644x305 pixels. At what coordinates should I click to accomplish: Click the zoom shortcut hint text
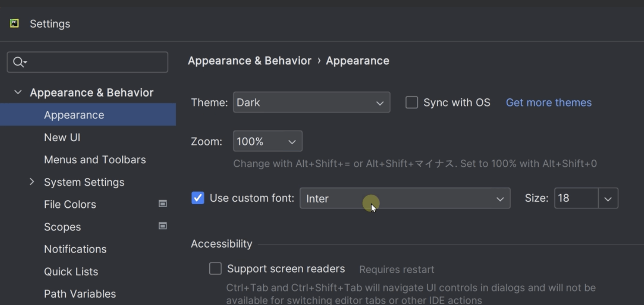pos(415,164)
